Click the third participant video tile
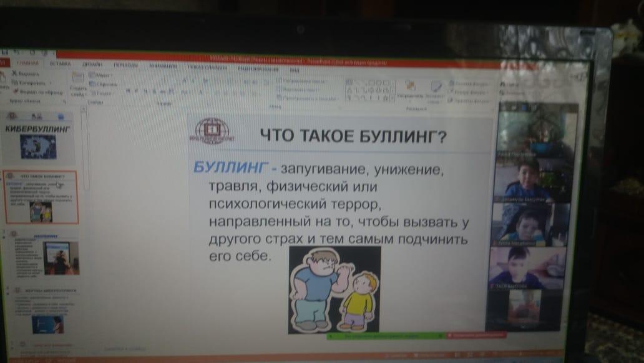Viewport: 644px width, 363px height. point(530,225)
